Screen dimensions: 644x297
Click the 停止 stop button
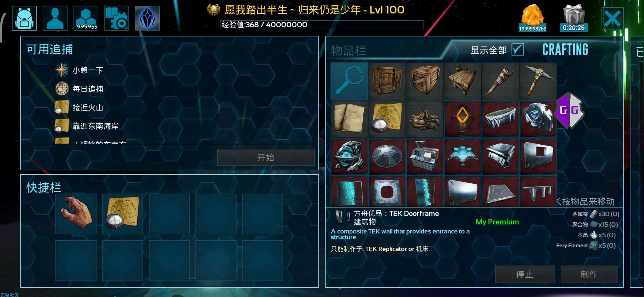coord(525,274)
